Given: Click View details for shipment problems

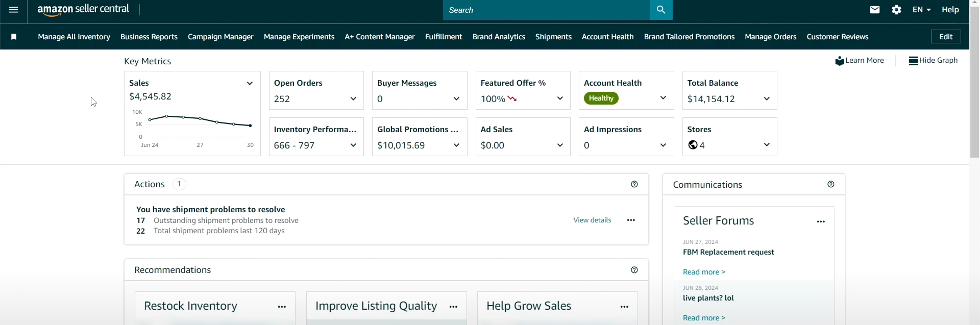Looking at the screenshot, I should 592,220.
